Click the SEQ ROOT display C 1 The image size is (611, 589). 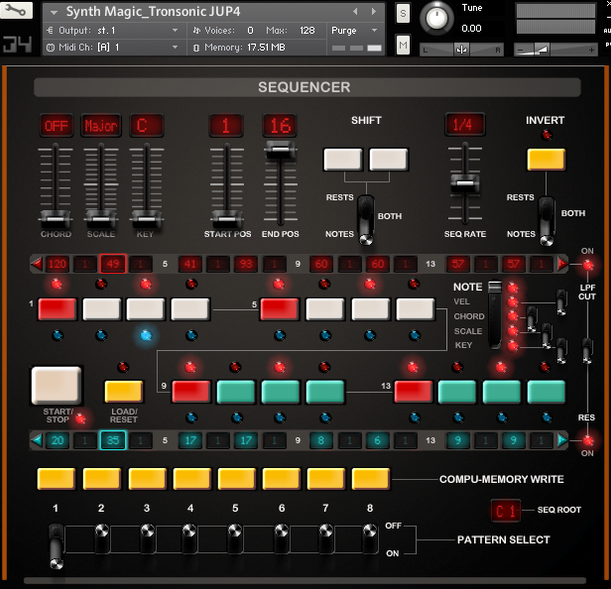pyautogui.click(x=506, y=510)
